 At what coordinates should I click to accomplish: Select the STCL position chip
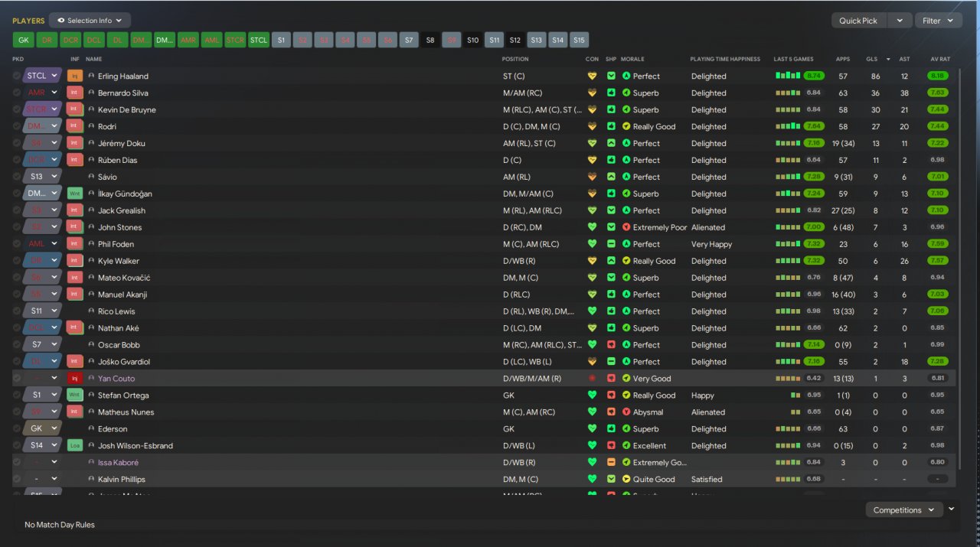coord(259,40)
